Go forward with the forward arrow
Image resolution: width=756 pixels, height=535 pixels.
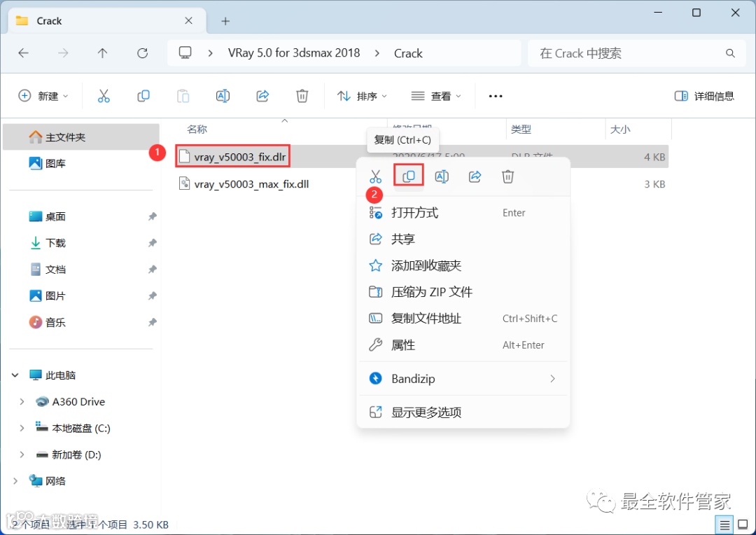click(x=63, y=53)
